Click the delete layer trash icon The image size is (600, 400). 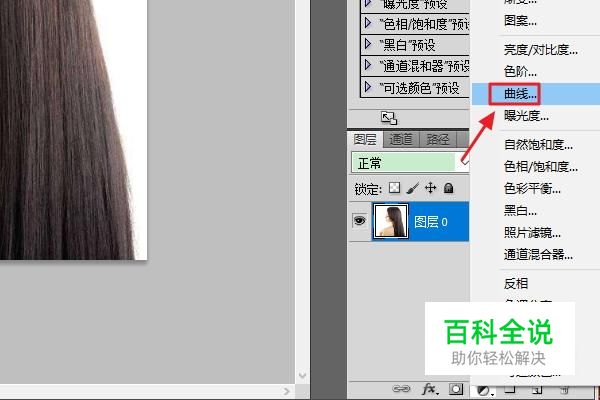tap(564, 389)
